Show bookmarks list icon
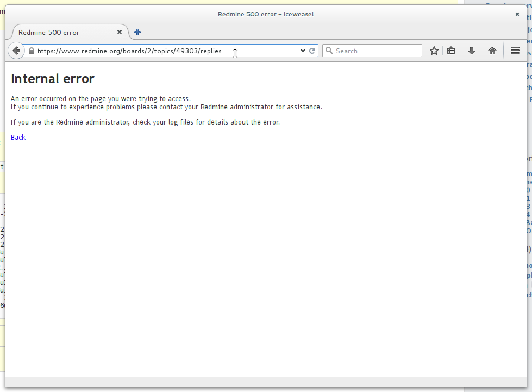This screenshot has height=392, width=532. click(x=451, y=51)
